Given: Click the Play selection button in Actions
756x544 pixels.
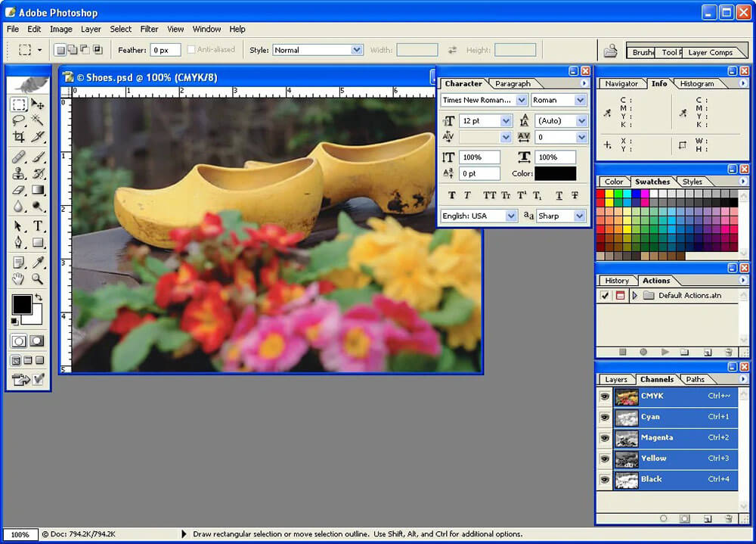Looking at the screenshot, I should tap(665, 353).
